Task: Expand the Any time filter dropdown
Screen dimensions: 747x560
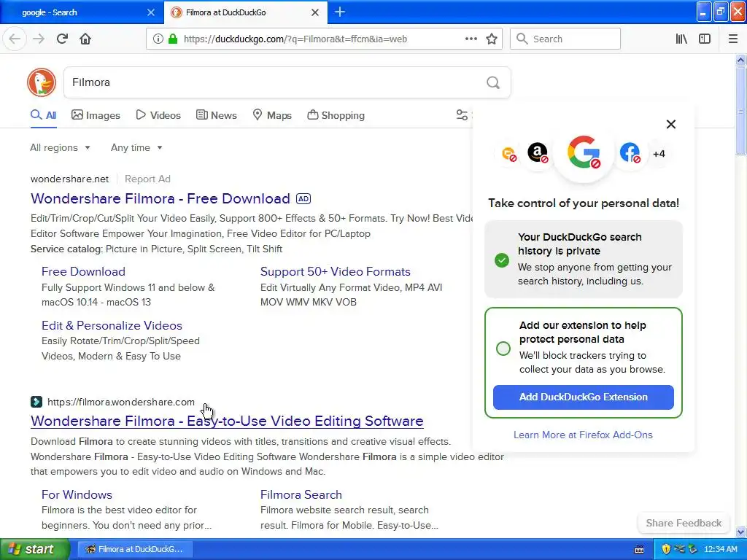Action: [136, 147]
